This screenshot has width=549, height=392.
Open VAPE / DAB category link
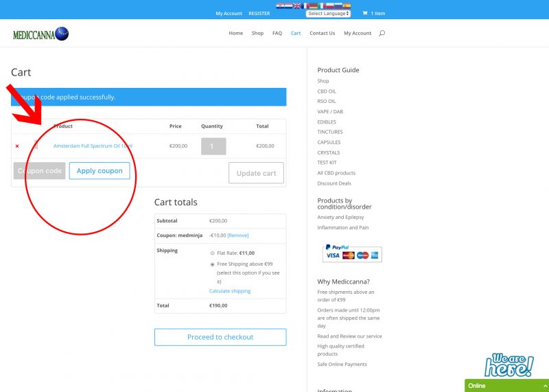pyautogui.click(x=330, y=111)
